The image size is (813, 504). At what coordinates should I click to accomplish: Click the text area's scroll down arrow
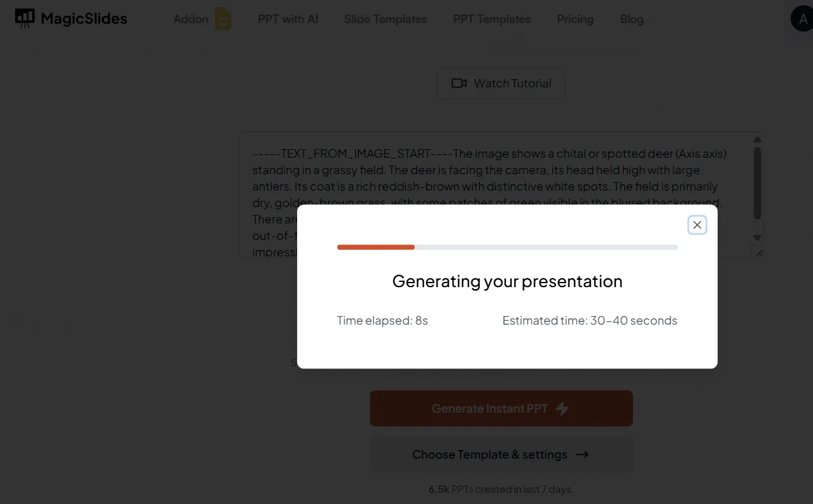pos(757,237)
